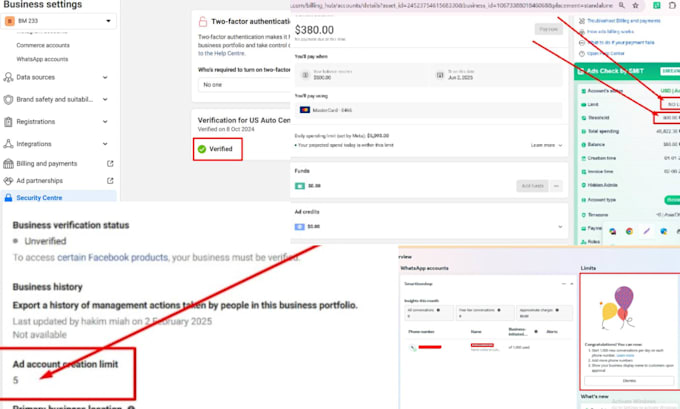Click the Registrations clipboard icon
The image size is (680, 409).
coord(8,121)
